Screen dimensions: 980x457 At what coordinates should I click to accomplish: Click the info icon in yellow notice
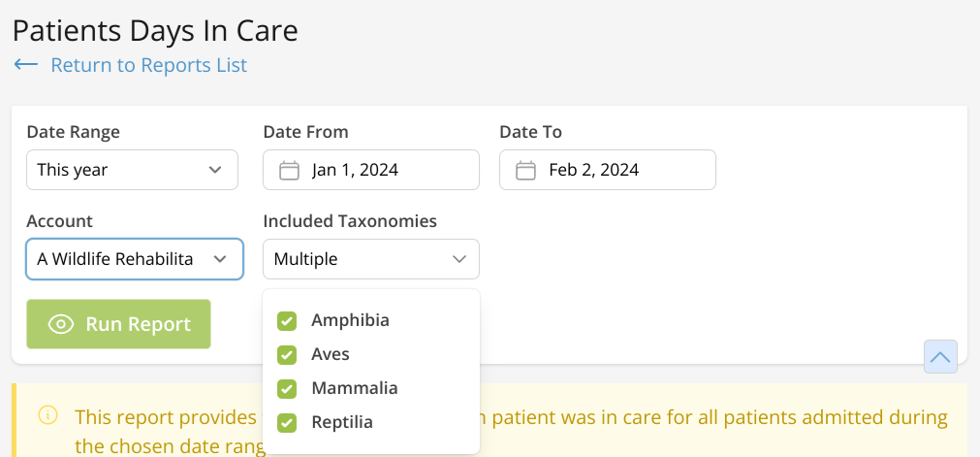coord(47,416)
